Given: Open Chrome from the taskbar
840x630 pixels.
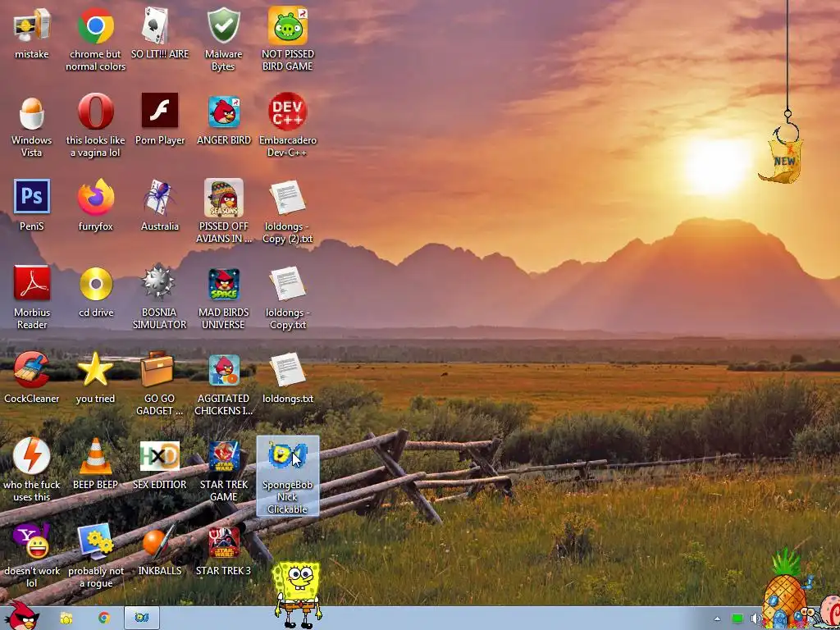Looking at the screenshot, I should [x=104, y=619].
